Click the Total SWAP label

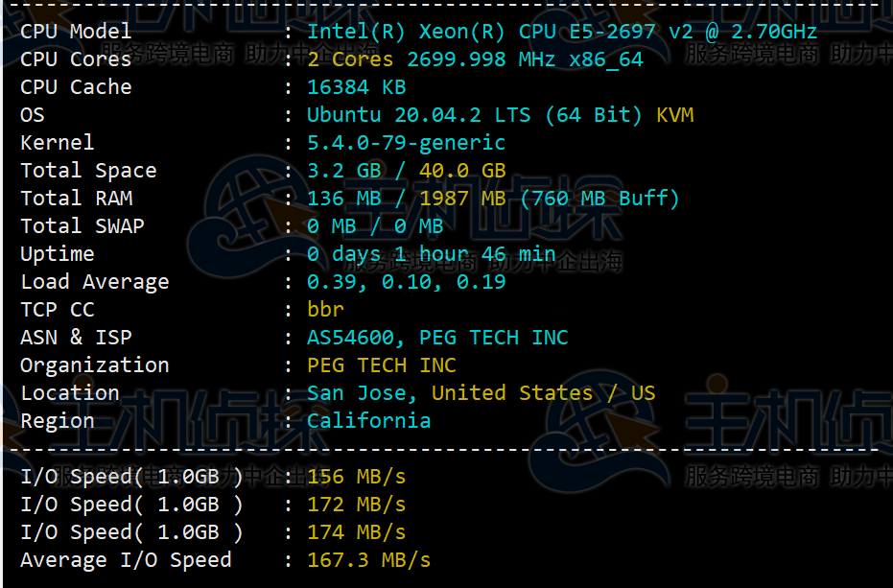82,226
